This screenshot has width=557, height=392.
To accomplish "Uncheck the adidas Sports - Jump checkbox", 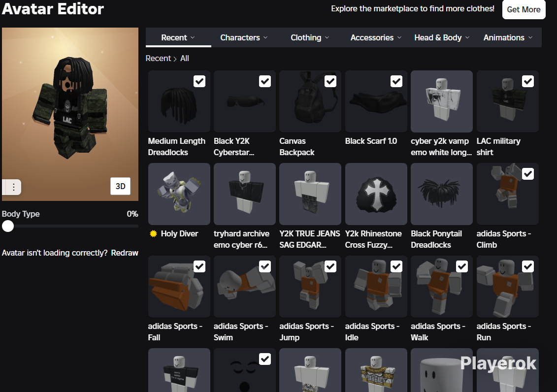I will 331,266.
